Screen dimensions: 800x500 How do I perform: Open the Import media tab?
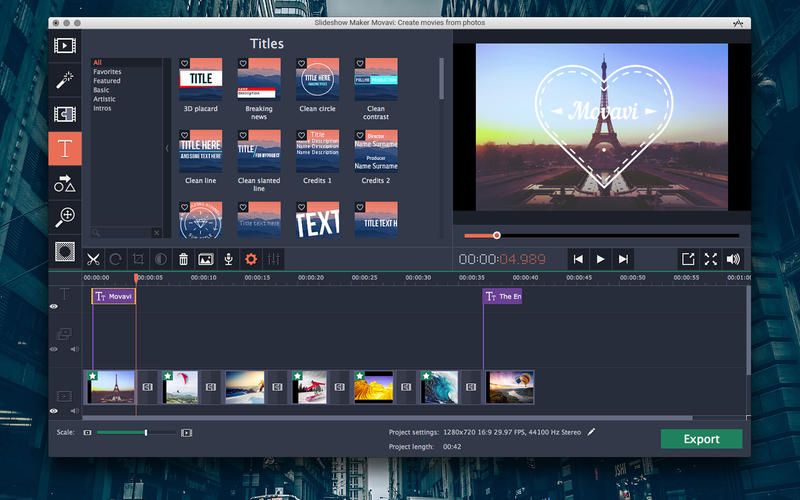65,45
